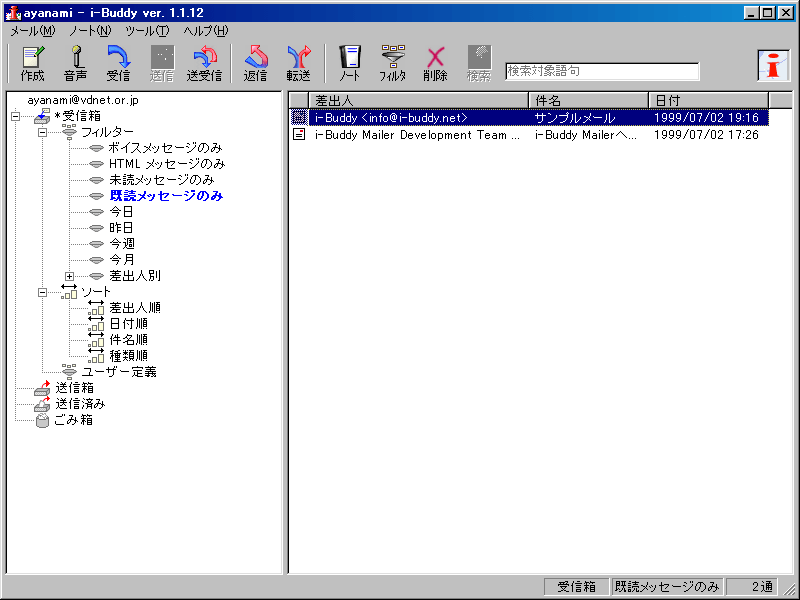Screen dimensions: 800x600
Task: Filter messages by 今月
Action: coord(122,260)
